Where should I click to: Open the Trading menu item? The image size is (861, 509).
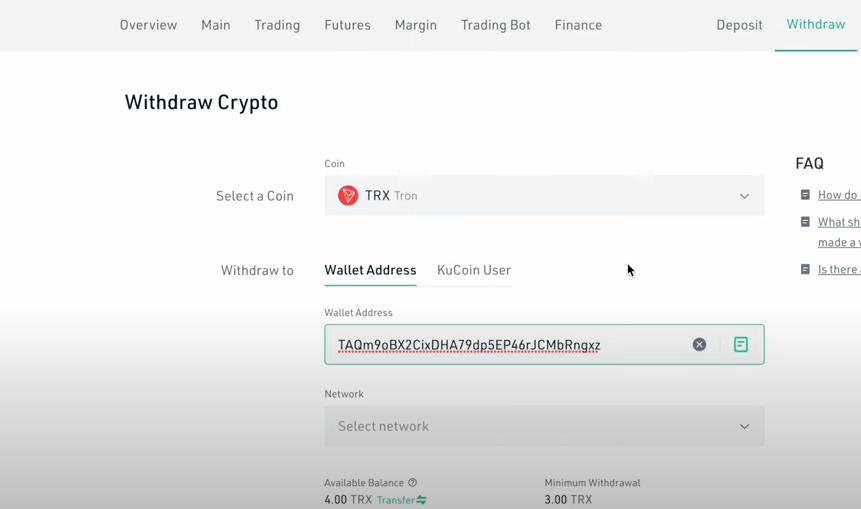(277, 25)
